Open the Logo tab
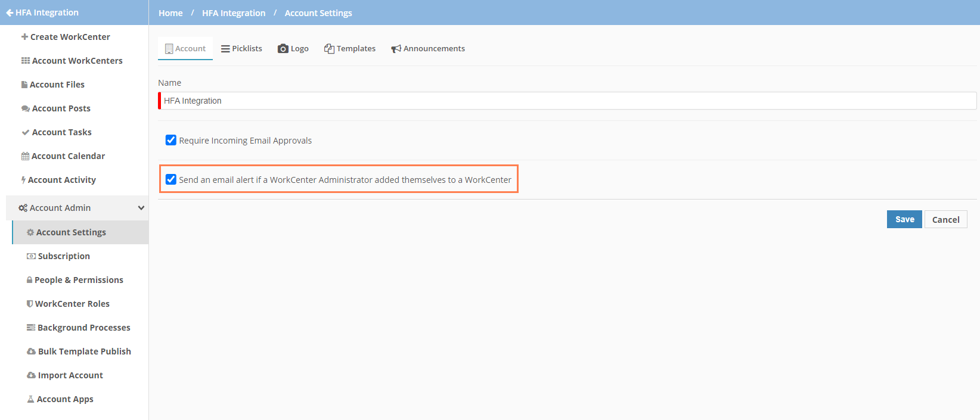The width and height of the screenshot is (980, 420). (293, 49)
